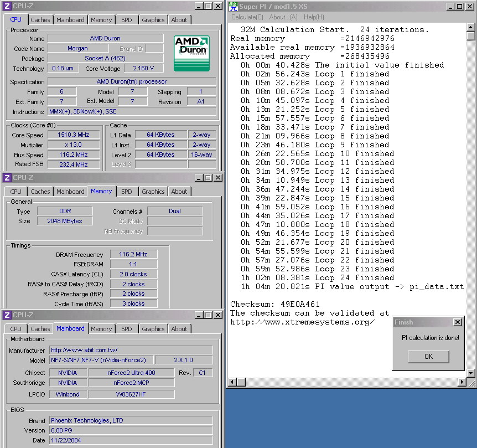The width and height of the screenshot is (477, 448).
Task: Click the manufacturer field http://www.abit.com.tw/
Action: point(131,350)
